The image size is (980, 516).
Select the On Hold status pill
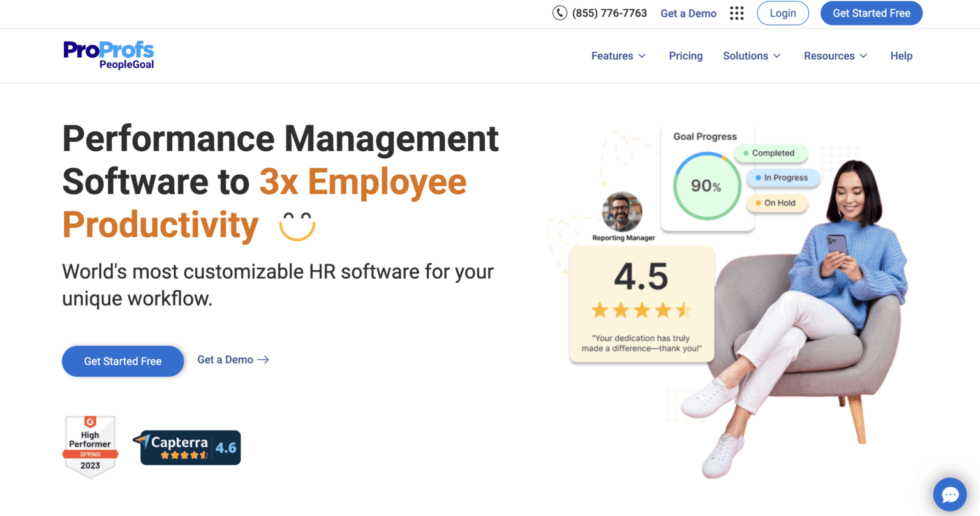pyautogui.click(x=777, y=203)
